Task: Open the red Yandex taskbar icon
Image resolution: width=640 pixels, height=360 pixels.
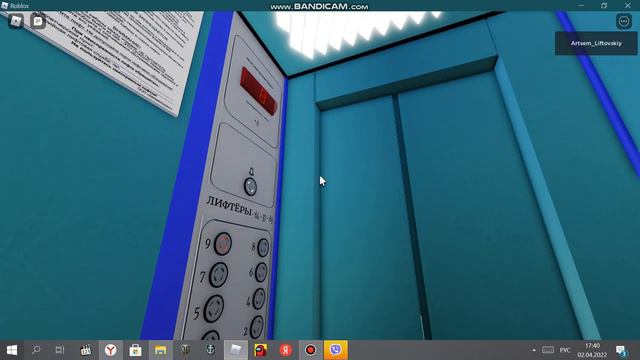Action: coord(286,350)
